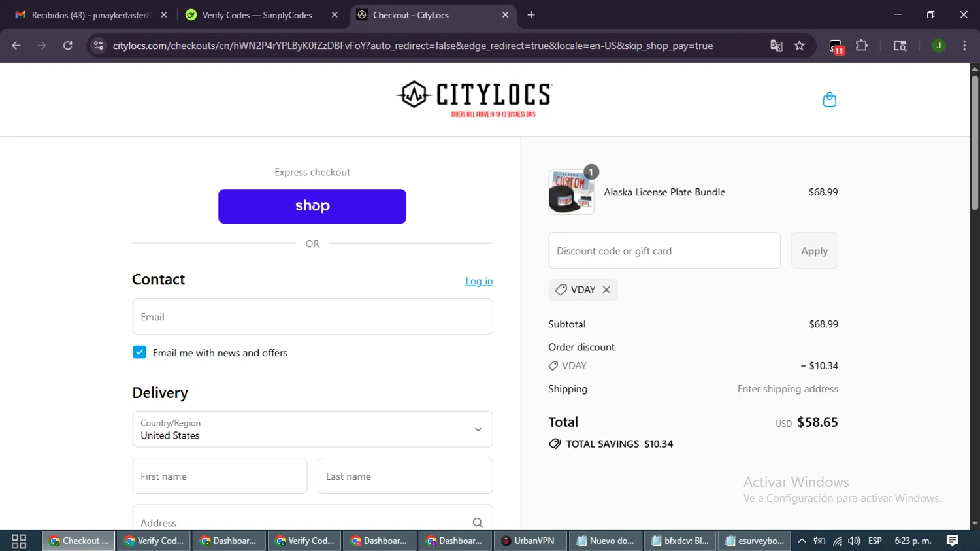
Task: Click the Chrome side panel search icon
Action: (x=900, y=46)
